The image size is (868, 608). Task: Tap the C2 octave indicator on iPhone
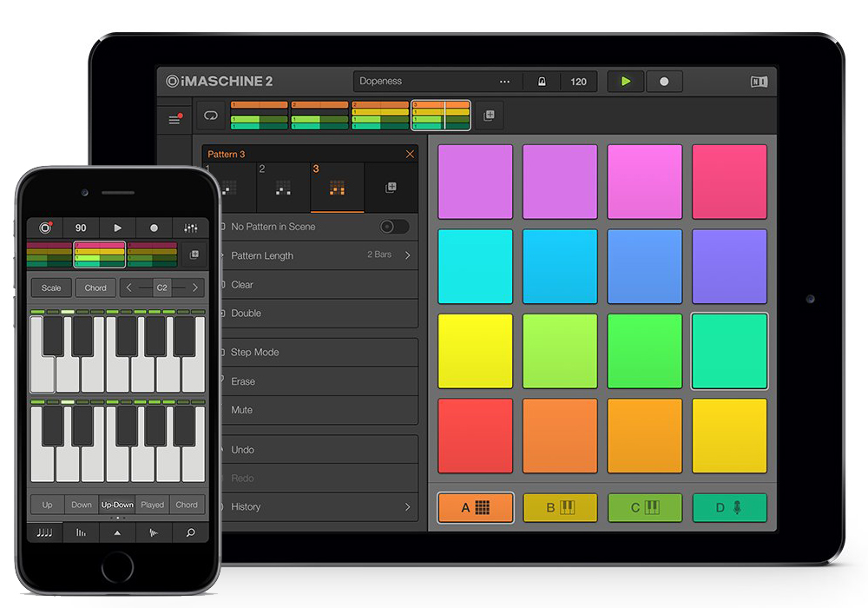tap(161, 288)
